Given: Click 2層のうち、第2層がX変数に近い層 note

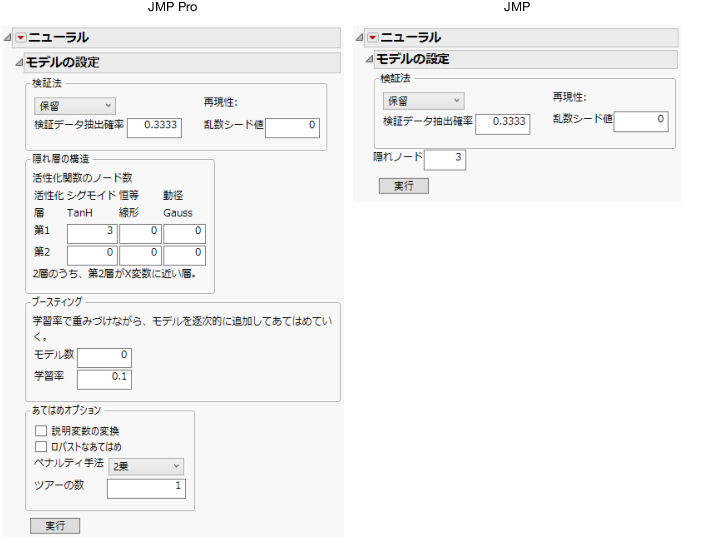Looking at the screenshot, I should pos(114,274).
